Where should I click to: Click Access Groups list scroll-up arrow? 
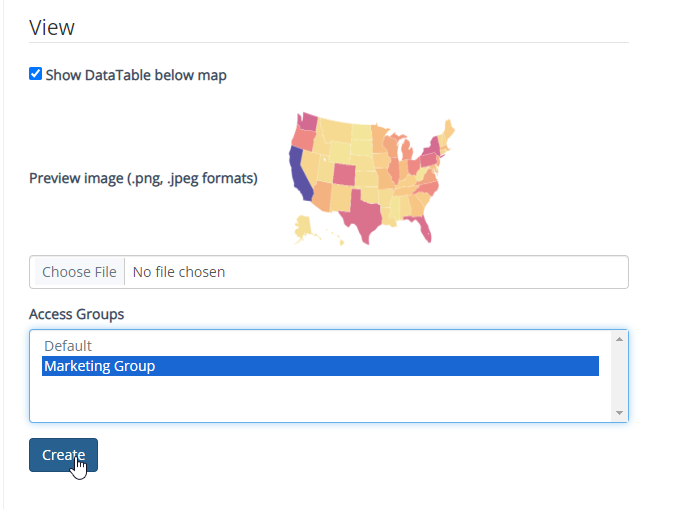[x=619, y=339]
